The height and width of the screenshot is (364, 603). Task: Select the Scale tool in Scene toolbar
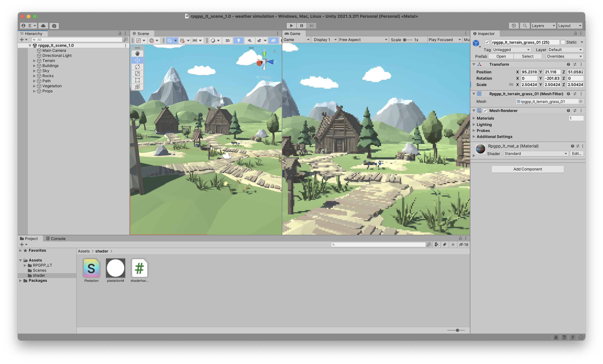click(137, 73)
